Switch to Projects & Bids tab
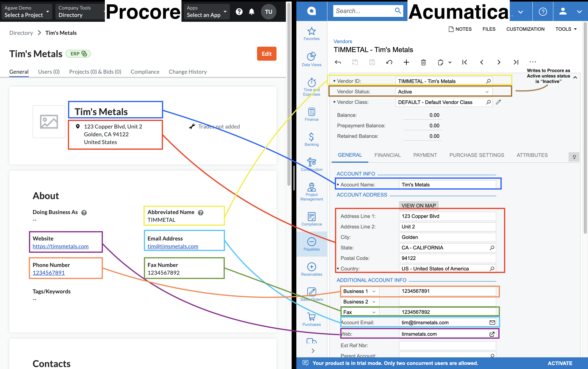This screenshot has width=588, height=369. coord(95,72)
